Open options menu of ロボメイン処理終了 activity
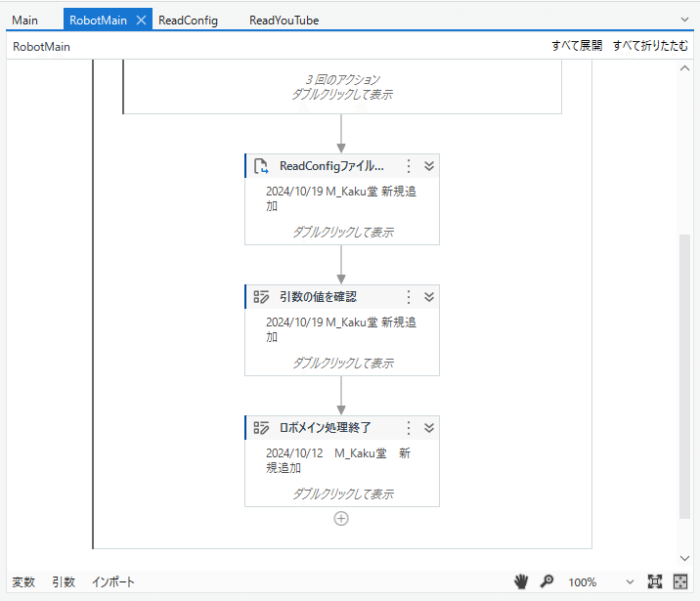The width and height of the screenshot is (700, 601). tap(409, 428)
